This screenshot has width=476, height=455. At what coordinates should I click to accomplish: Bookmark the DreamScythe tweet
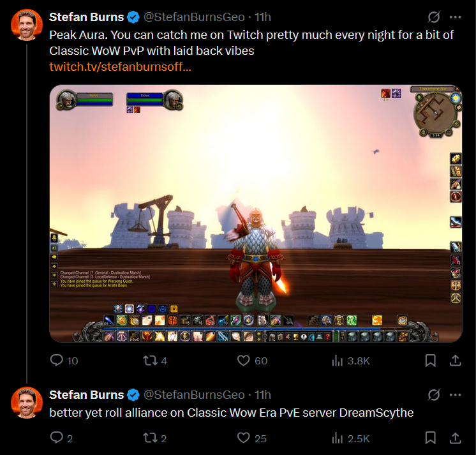(x=431, y=438)
